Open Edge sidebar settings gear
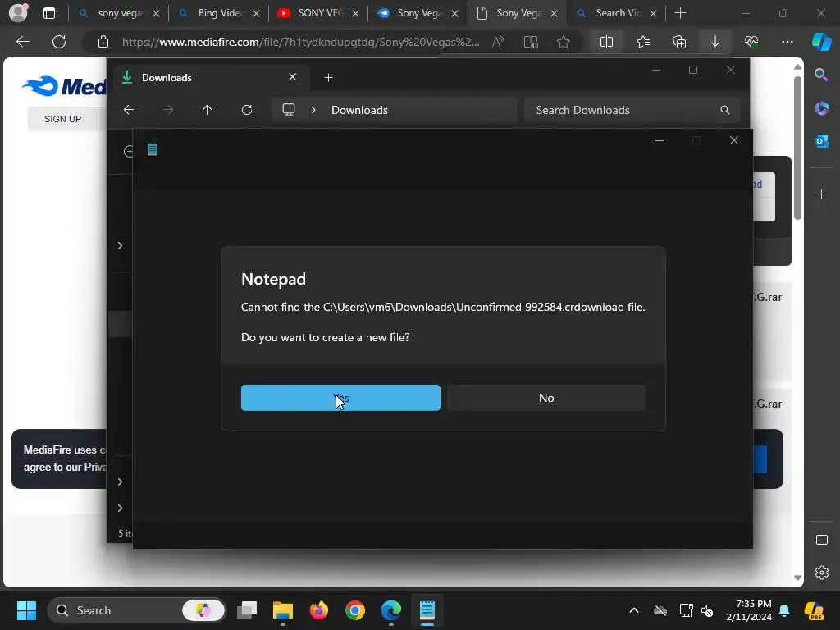This screenshot has width=840, height=630. pos(821,573)
